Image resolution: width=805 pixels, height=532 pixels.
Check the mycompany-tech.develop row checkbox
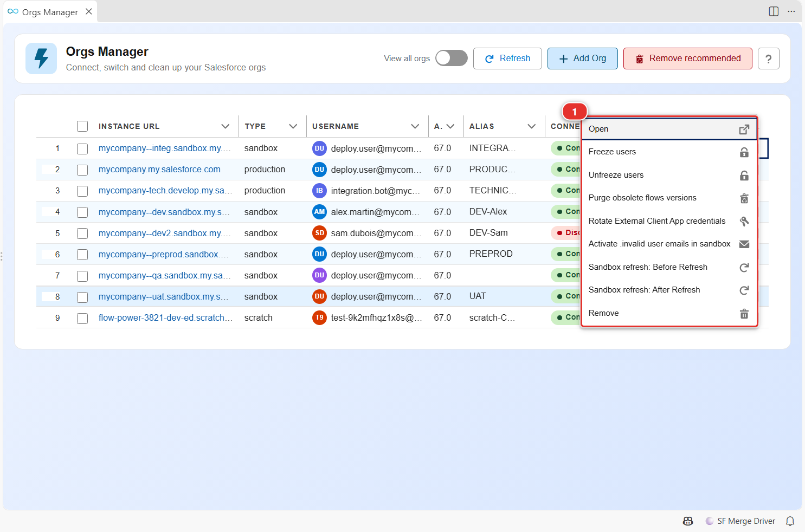(82, 191)
